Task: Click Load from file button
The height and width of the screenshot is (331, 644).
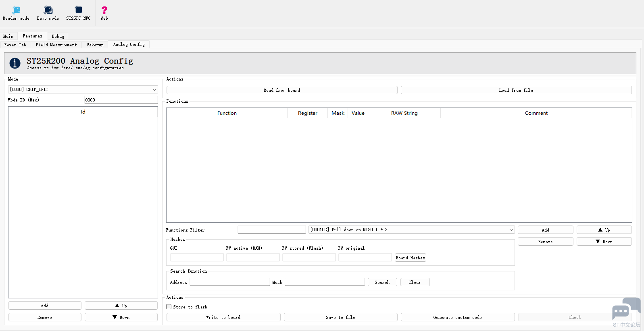Action: pyautogui.click(x=516, y=90)
